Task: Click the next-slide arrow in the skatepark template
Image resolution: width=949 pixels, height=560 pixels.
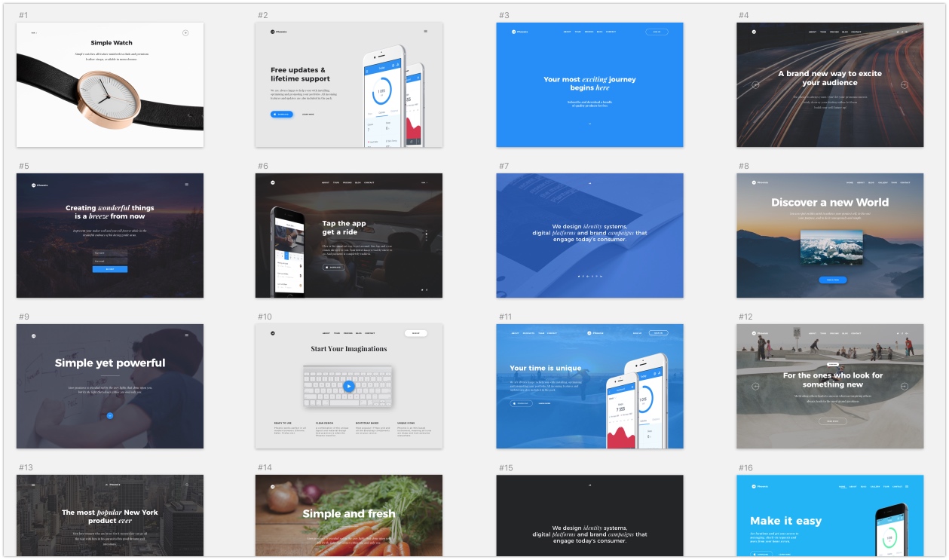Action: [905, 387]
